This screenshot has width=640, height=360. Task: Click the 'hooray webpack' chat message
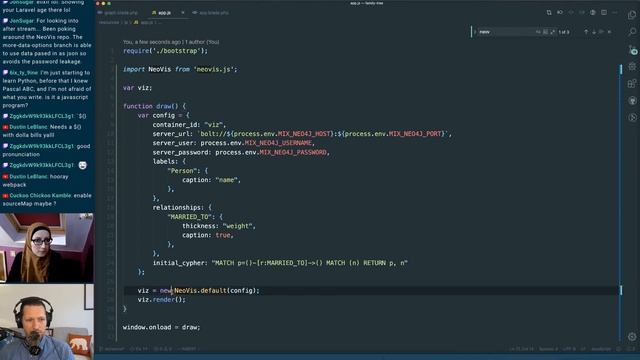(36, 181)
